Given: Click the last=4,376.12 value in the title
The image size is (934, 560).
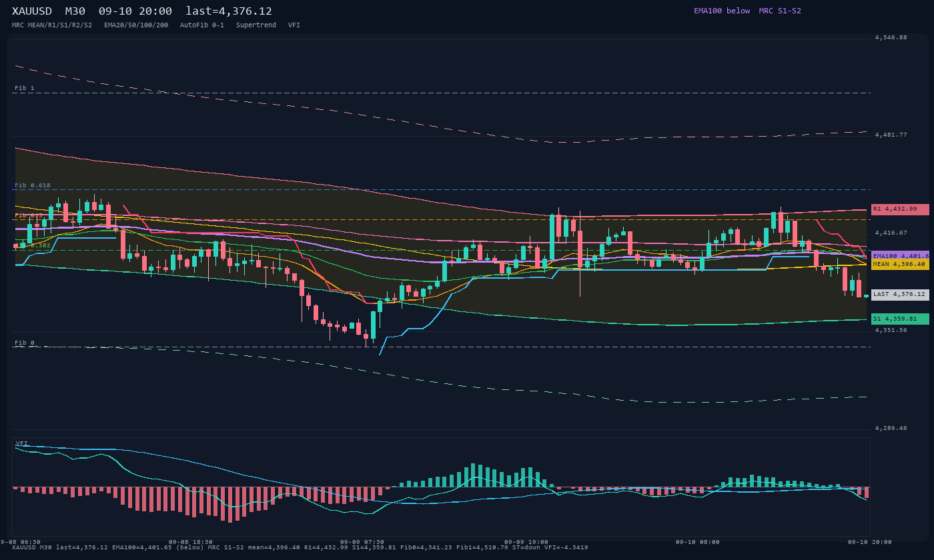Looking at the screenshot, I should pyautogui.click(x=229, y=11).
